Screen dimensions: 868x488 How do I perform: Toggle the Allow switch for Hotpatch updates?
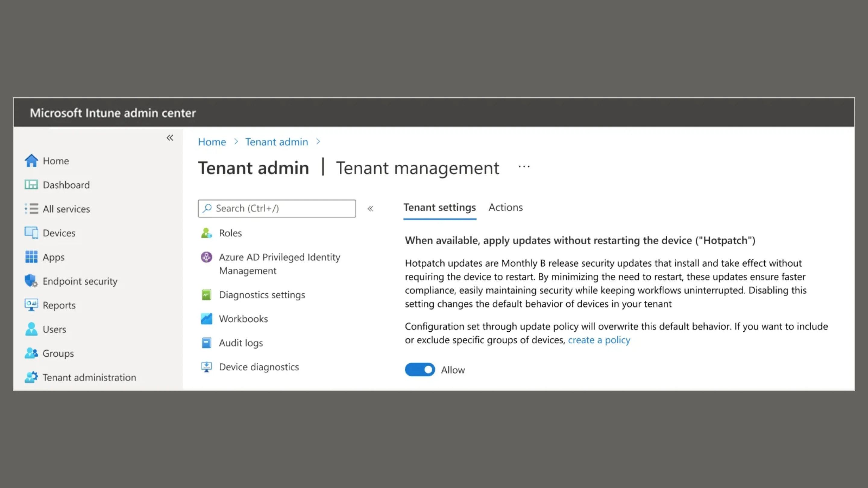pos(420,369)
